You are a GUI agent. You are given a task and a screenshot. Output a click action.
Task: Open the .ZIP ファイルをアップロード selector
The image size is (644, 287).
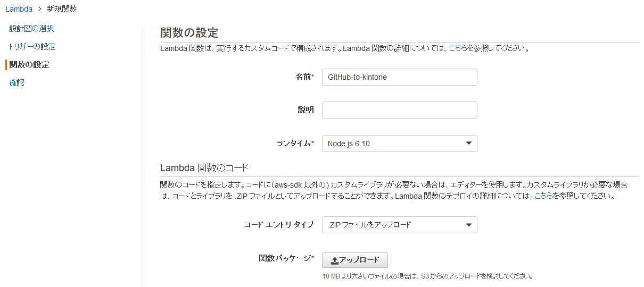pyautogui.click(x=394, y=225)
